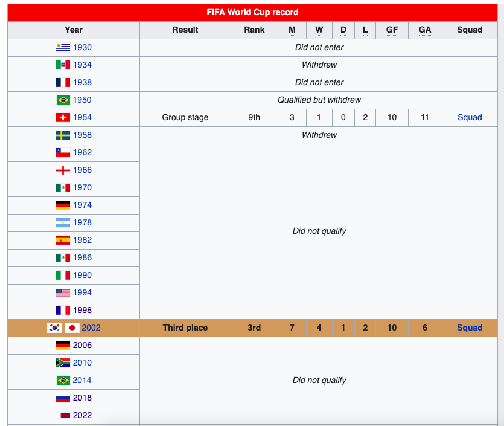504x426 pixels.
Task: Click the Brazil flag beside 1950
Action: (x=63, y=100)
